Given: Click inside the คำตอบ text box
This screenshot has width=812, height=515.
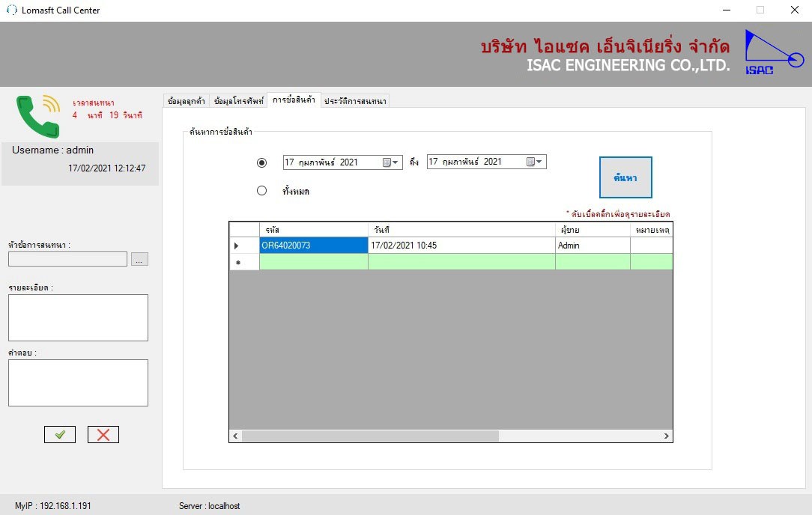Looking at the screenshot, I should pyautogui.click(x=78, y=383).
